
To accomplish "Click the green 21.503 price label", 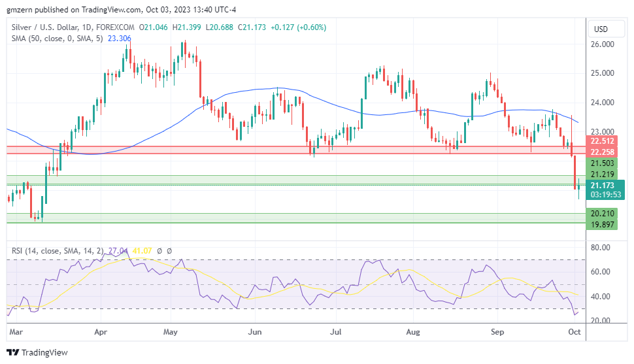I will click(x=602, y=163).
